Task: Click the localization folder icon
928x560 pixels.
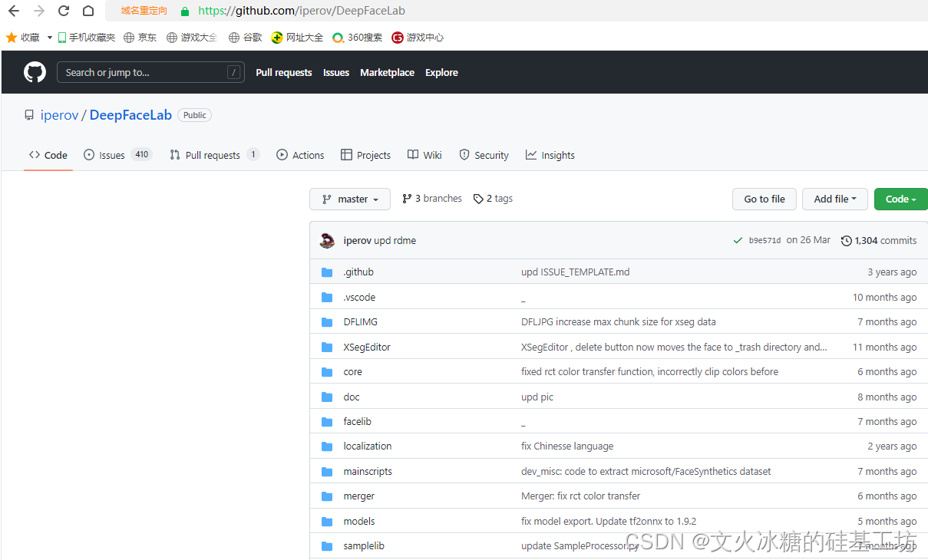Action: click(327, 446)
